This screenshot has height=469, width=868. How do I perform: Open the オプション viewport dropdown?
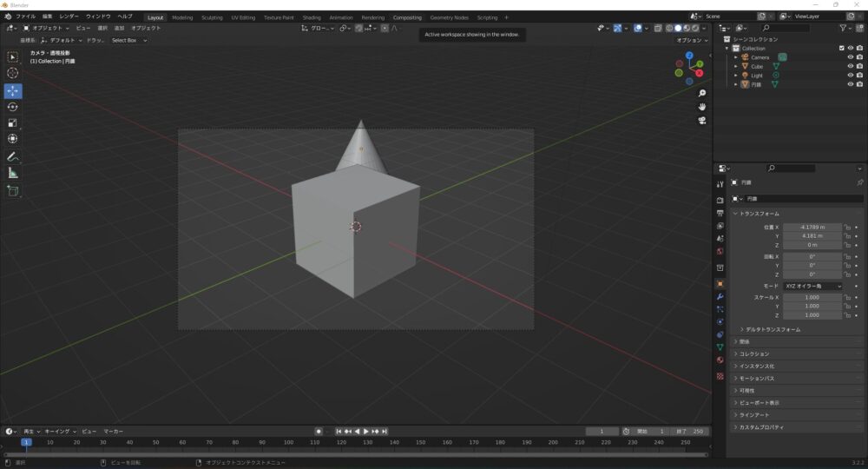[x=692, y=41]
